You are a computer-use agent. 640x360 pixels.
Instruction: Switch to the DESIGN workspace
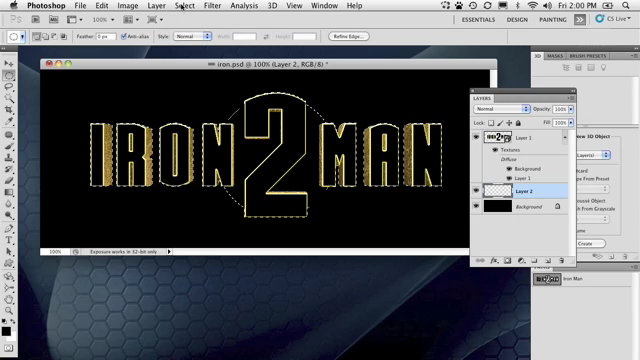click(517, 20)
